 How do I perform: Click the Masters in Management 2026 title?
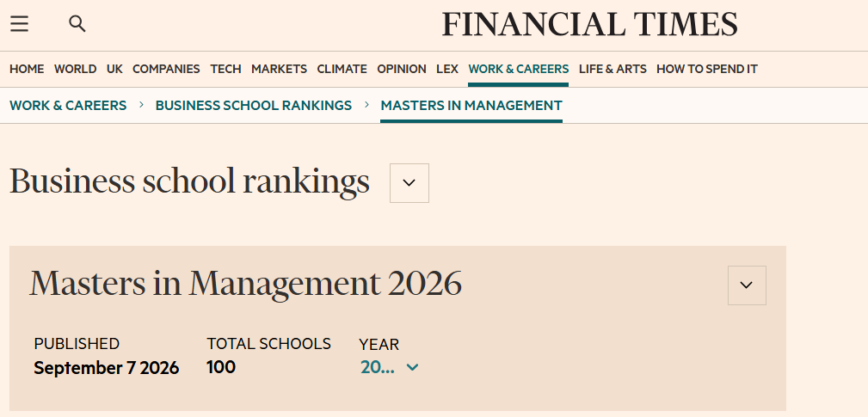click(x=245, y=283)
